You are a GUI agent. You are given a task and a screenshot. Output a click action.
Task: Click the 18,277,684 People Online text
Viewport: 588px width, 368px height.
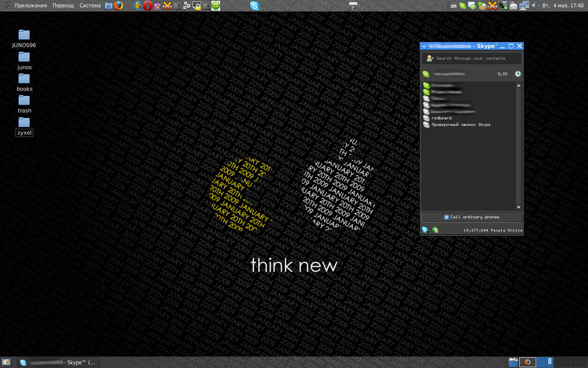pyautogui.click(x=493, y=230)
